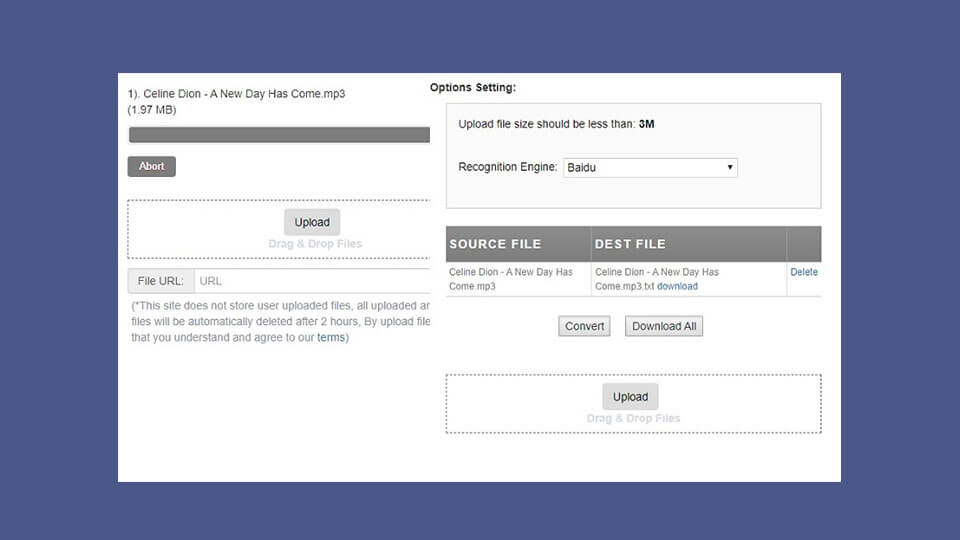The width and height of the screenshot is (960, 540).
Task: Download the Come.mp3.txt result file
Action: tap(677, 286)
